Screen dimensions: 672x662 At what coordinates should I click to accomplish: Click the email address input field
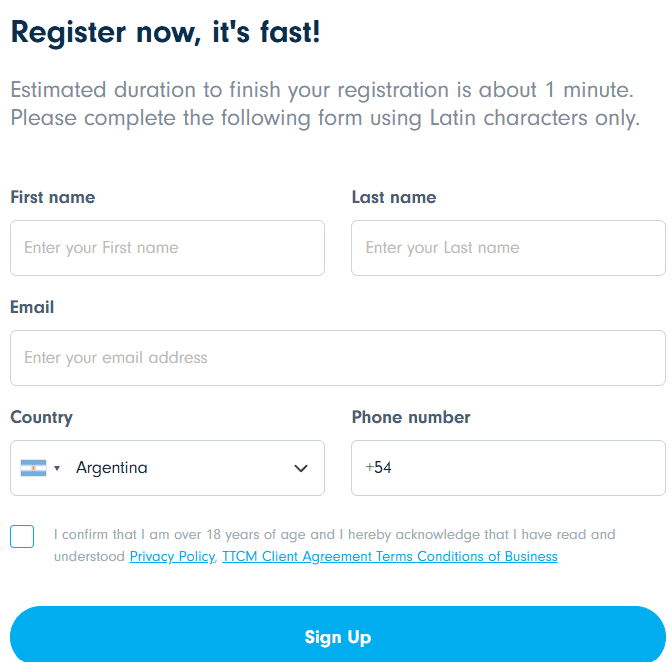coord(337,358)
